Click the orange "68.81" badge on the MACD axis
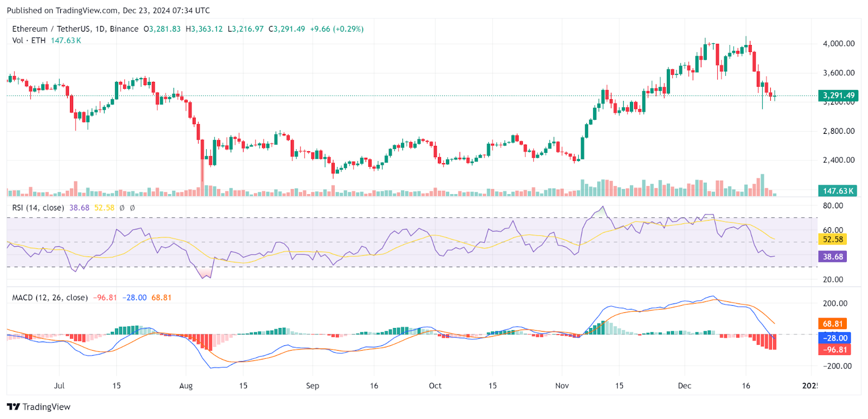Image resolution: width=868 pixels, height=419 pixels. point(833,324)
